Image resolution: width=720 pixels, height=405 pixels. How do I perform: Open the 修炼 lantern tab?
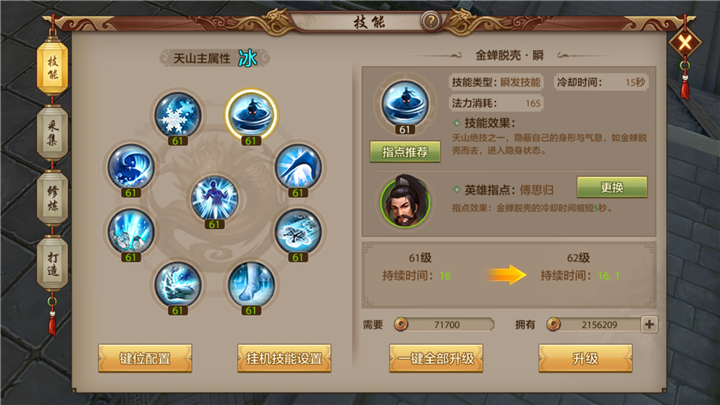tap(52, 198)
